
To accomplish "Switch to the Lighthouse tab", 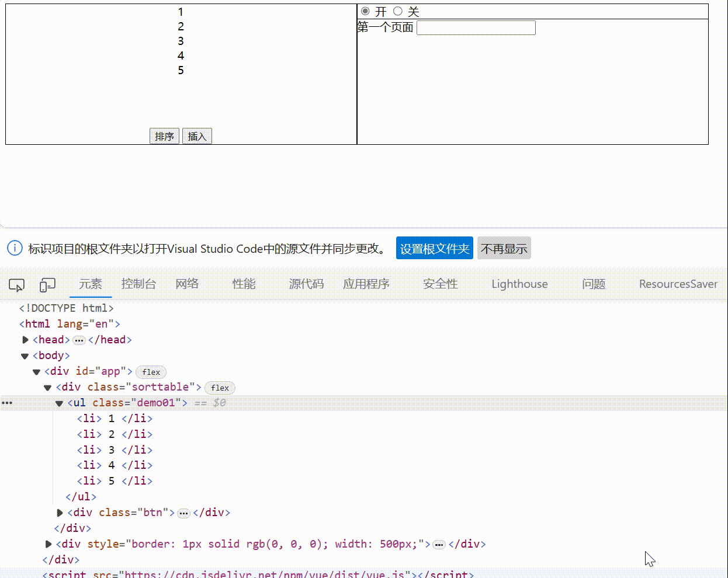I will [x=519, y=284].
